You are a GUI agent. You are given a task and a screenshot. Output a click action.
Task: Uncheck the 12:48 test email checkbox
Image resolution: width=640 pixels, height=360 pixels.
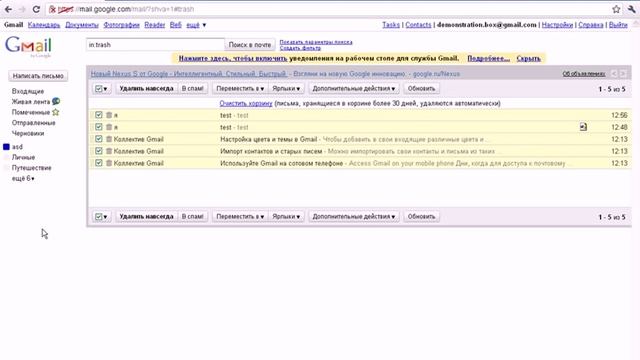(98, 127)
